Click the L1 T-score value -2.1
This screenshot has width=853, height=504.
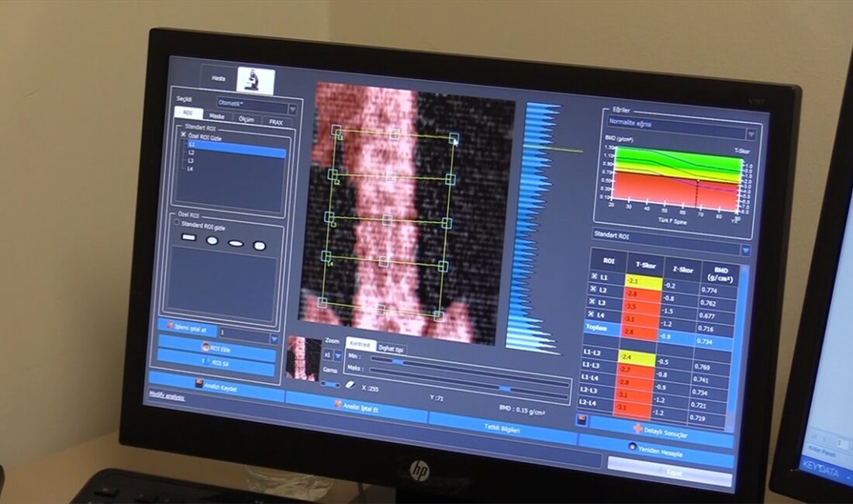click(644, 281)
